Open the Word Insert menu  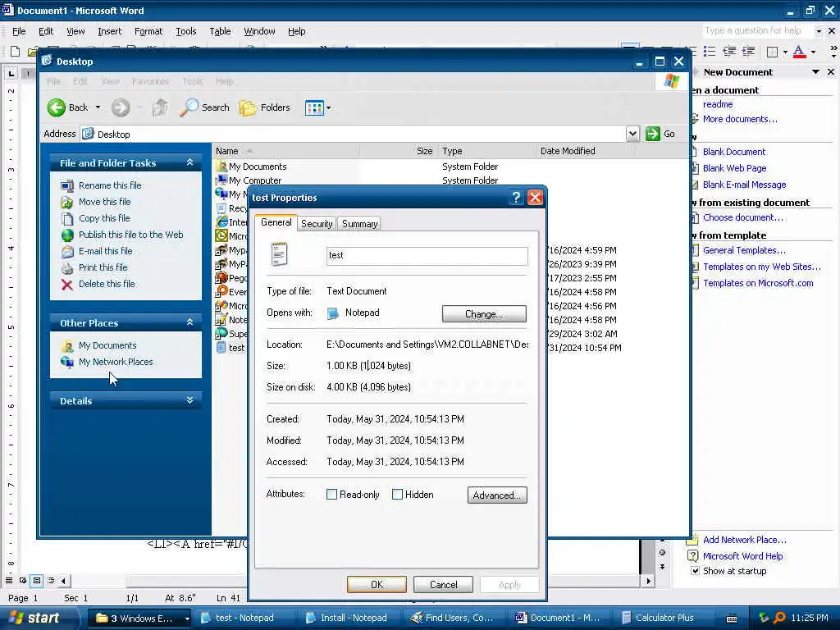coord(109,31)
